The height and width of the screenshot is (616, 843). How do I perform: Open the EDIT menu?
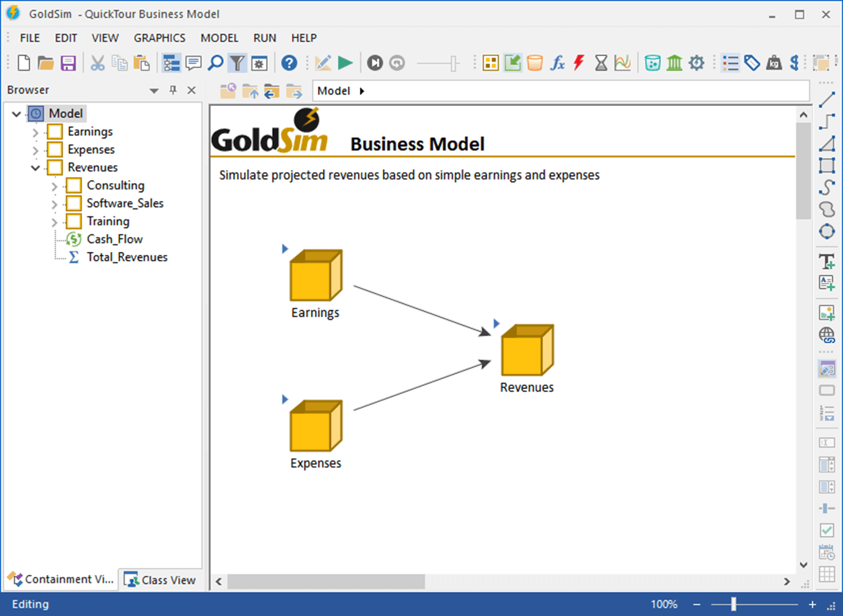pos(66,38)
